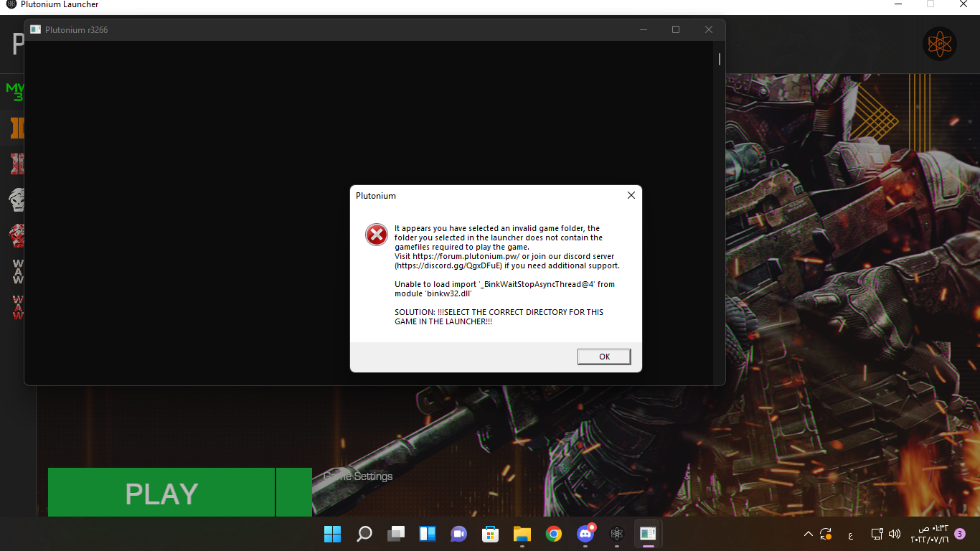This screenshot has width=980, height=551.
Task: Select the red WAW zombies icon
Action: (18, 307)
